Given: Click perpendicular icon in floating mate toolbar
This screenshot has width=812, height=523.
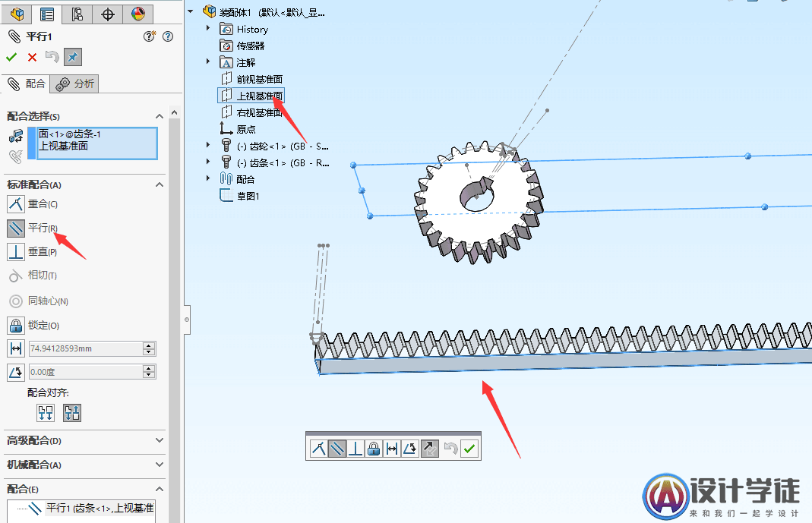Looking at the screenshot, I should click(x=355, y=449).
